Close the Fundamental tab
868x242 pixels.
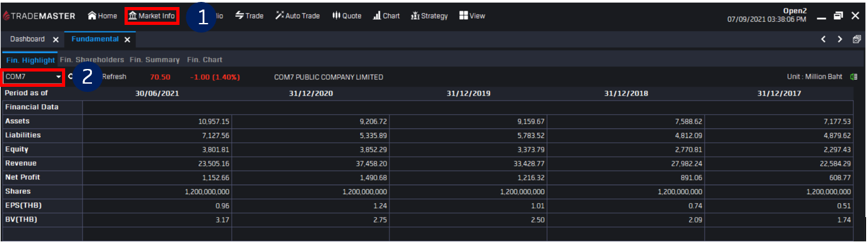(127, 40)
